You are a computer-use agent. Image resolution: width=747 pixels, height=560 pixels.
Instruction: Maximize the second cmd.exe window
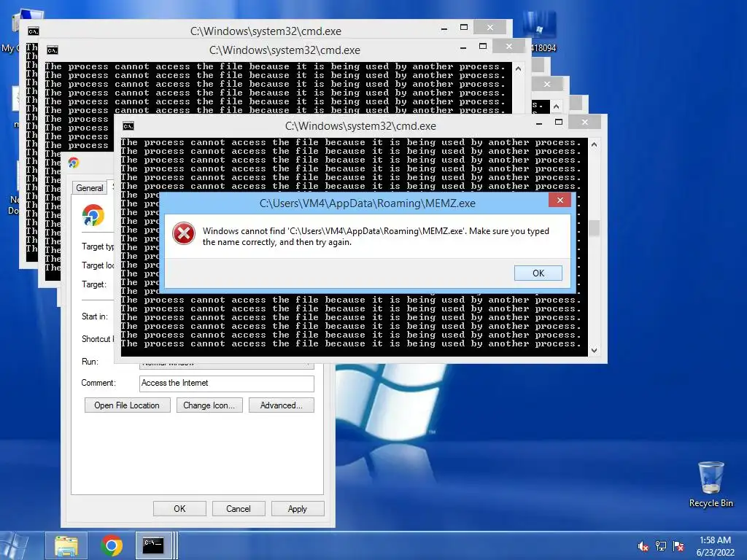coord(483,46)
